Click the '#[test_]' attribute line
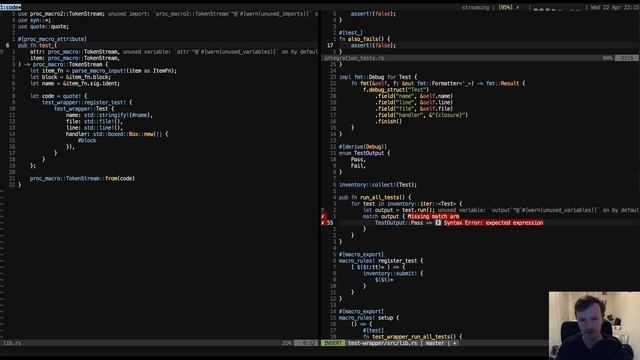This screenshot has height=360, width=640. coord(351,33)
